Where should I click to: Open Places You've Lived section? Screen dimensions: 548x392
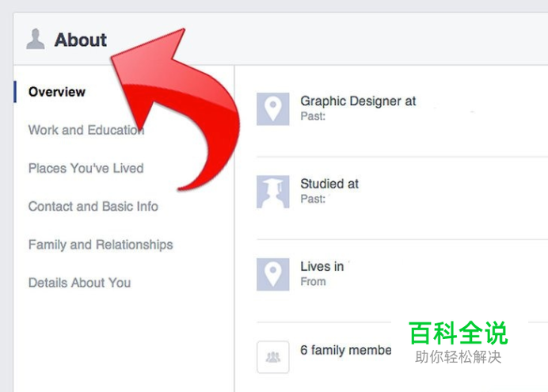point(86,168)
